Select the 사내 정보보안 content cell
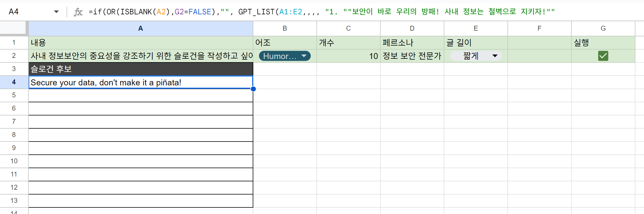The image size is (644, 214). (141, 56)
